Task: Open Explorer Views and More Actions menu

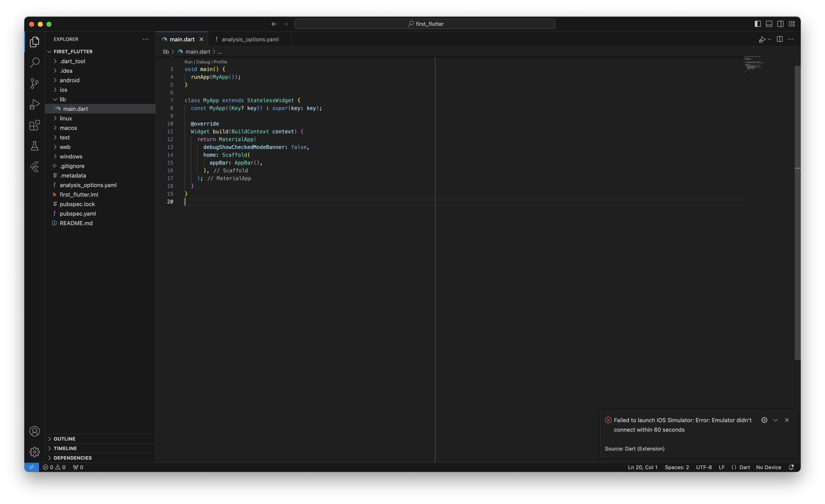Action: click(x=145, y=39)
